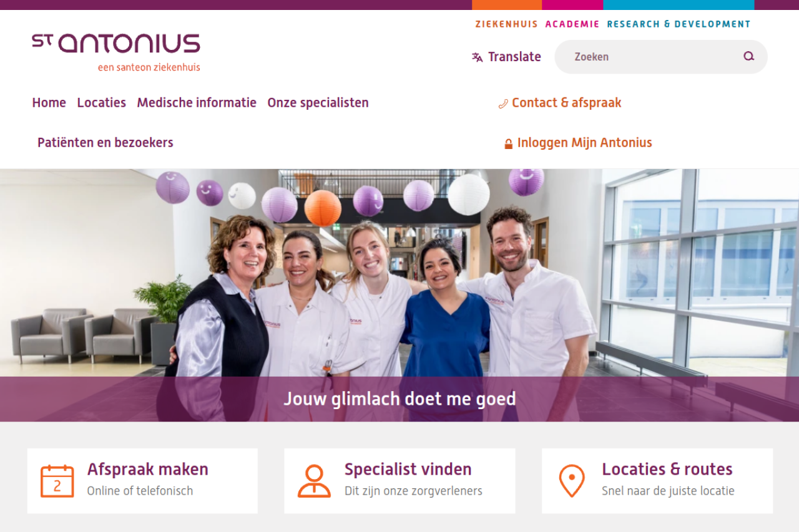This screenshot has height=532, width=799.
Task: Click the phone icon beside Contact & afspraak
Action: [x=503, y=104]
